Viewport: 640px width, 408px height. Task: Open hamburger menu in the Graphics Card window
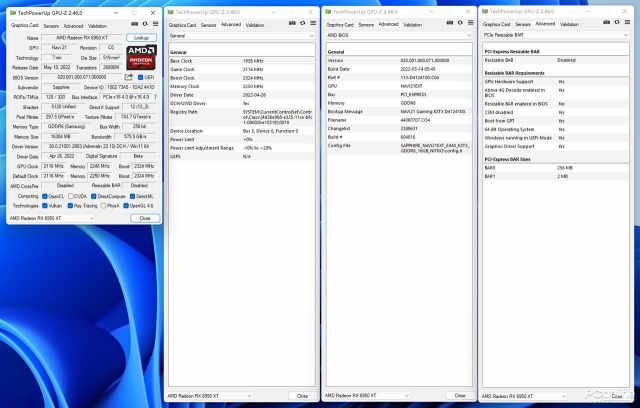[156, 24]
